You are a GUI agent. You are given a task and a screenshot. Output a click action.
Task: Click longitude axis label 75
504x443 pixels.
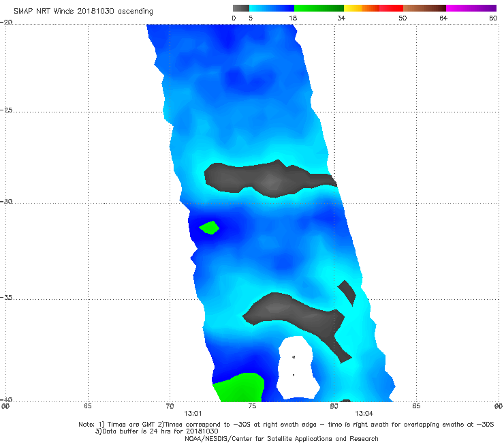tap(252, 406)
